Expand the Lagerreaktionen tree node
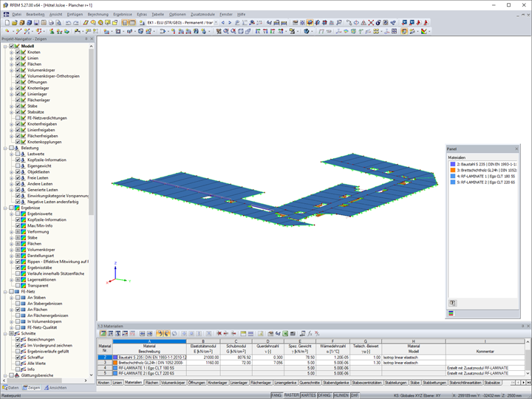 [x=12, y=279]
